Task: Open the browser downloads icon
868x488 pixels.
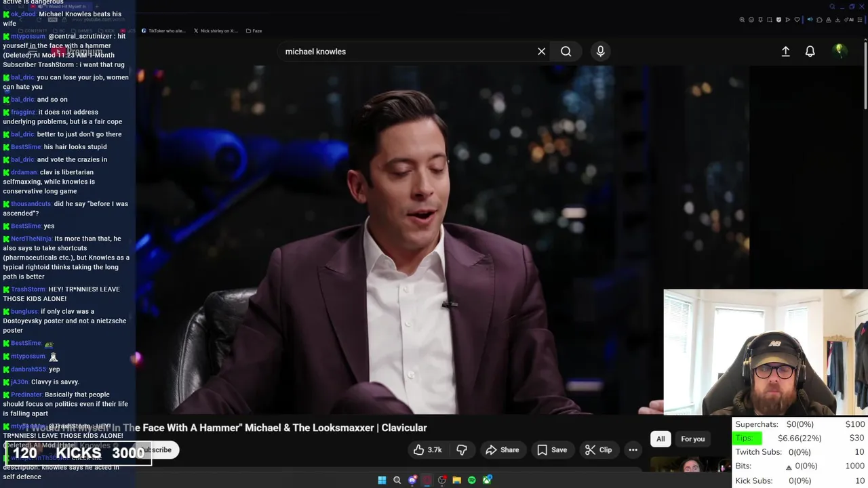Action: click(837, 20)
